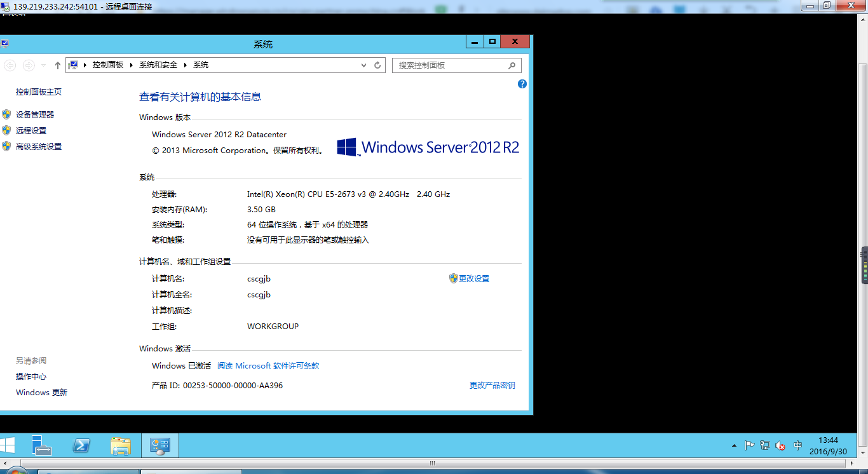The image size is (868, 474).
Task: Click the 3.50 GB RAM value
Action: pos(261,210)
